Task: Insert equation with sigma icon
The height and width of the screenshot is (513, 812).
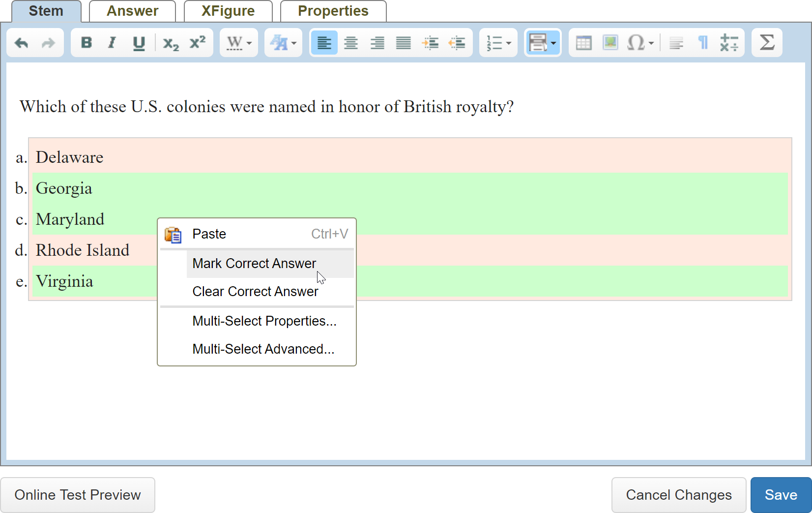Action: pos(767,43)
